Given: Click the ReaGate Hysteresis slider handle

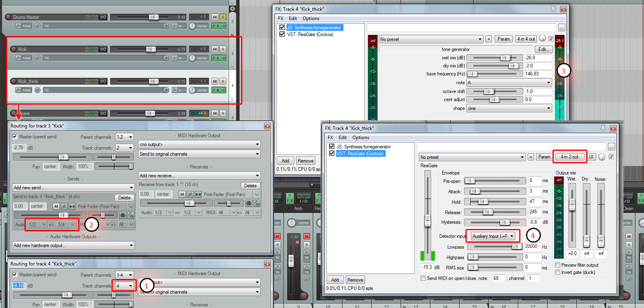Looking at the screenshot, I should (504, 222).
